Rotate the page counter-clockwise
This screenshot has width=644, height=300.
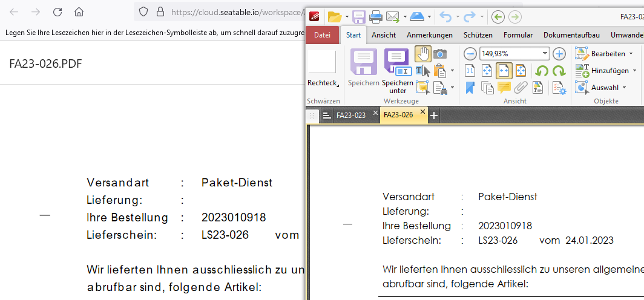click(542, 71)
